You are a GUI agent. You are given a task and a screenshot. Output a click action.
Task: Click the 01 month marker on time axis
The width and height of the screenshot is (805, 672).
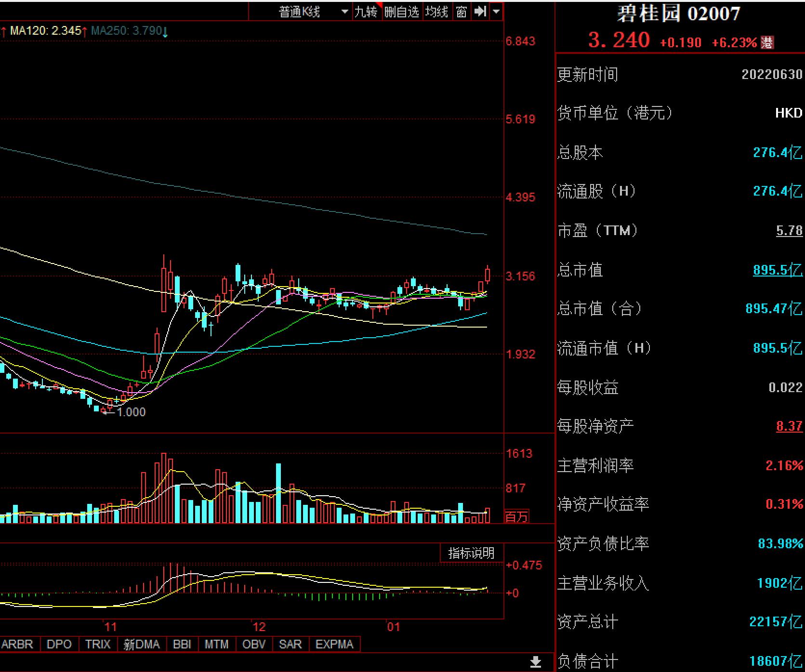393,627
